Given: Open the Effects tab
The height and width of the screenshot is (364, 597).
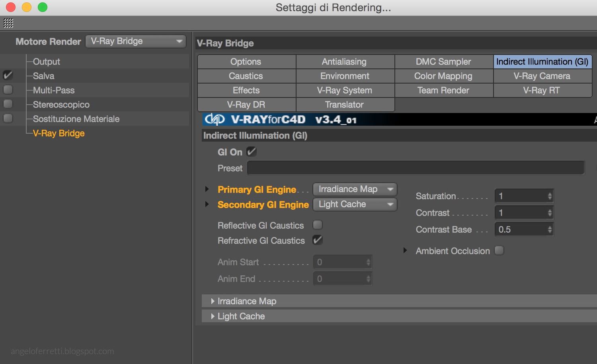Looking at the screenshot, I should (247, 90).
